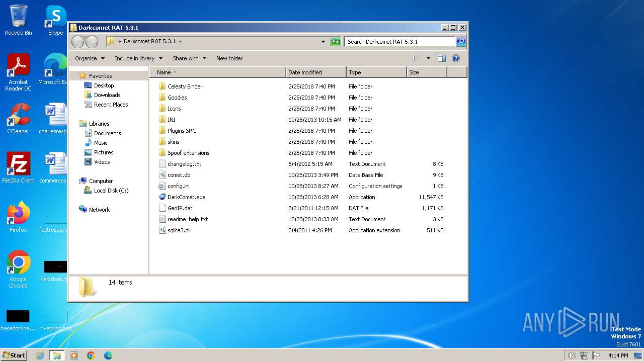Click the 4:14 PM system clock
Image resolution: width=644 pixels, height=362 pixels.
click(618, 355)
